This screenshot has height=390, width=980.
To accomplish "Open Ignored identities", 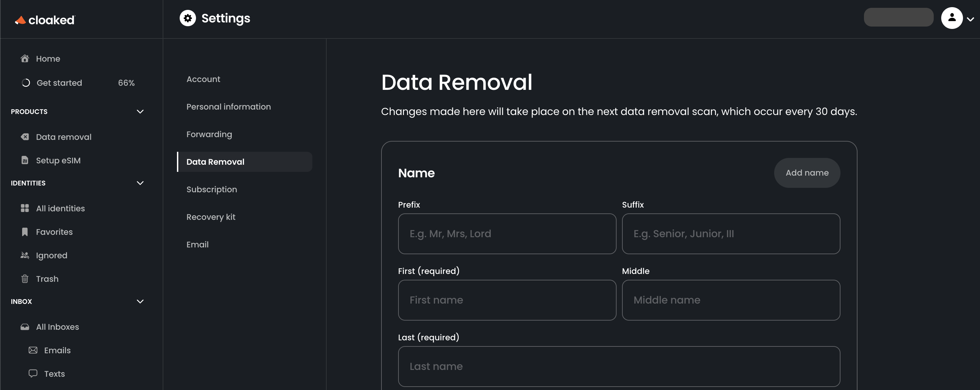I will (51, 255).
